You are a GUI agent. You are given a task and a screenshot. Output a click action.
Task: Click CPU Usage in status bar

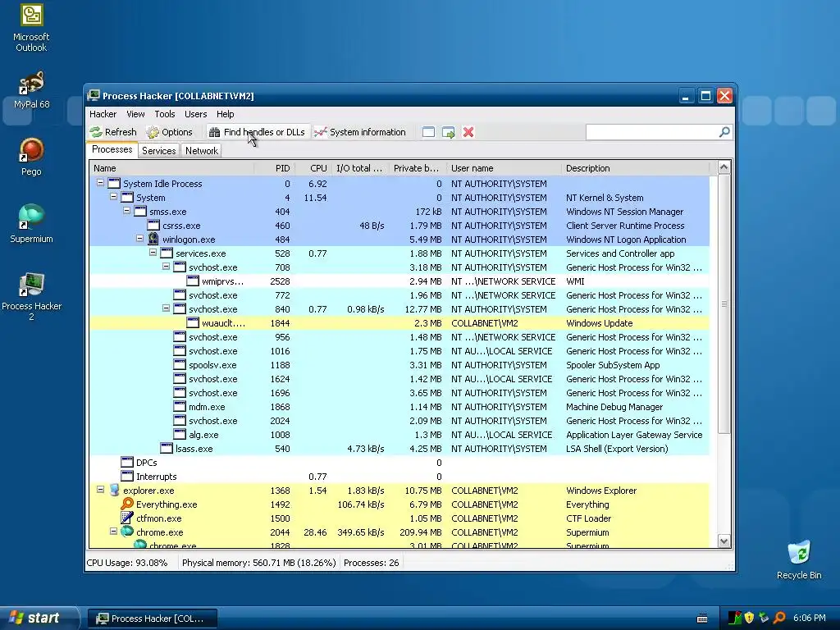click(x=127, y=563)
